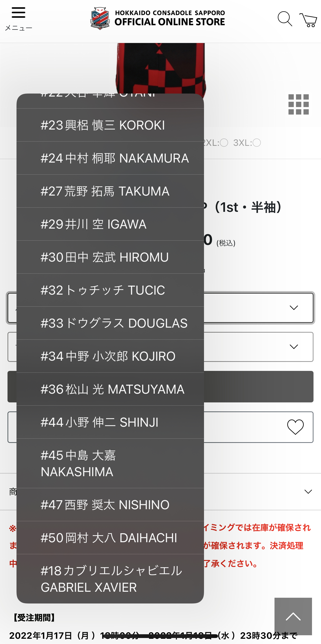Select #36 MATSUYAMA option
The height and width of the screenshot is (644, 321).
click(x=110, y=389)
